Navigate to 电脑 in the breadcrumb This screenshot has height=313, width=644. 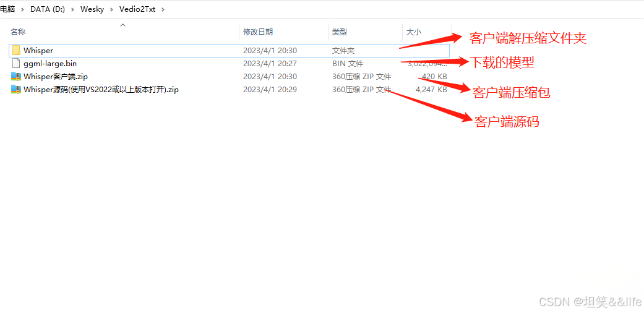[7, 9]
